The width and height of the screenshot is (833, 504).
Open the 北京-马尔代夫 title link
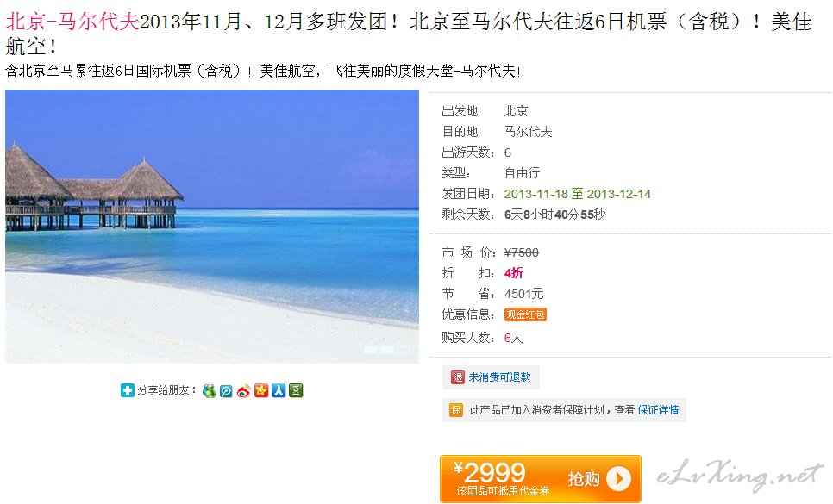[x=72, y=22]
